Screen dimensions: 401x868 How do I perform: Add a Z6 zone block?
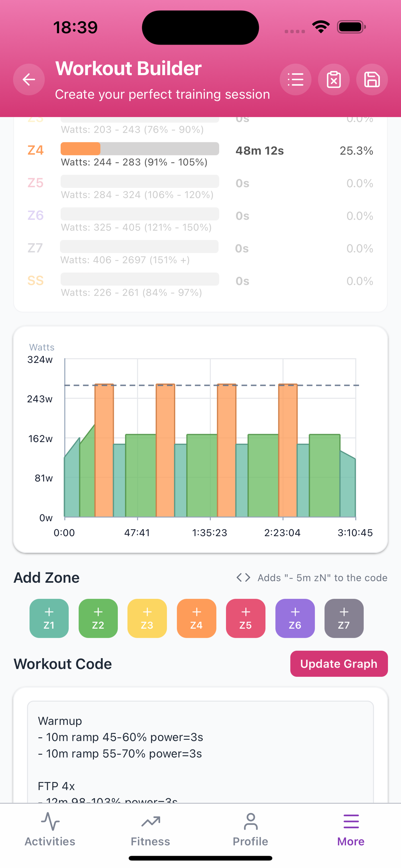coord(295,618)
